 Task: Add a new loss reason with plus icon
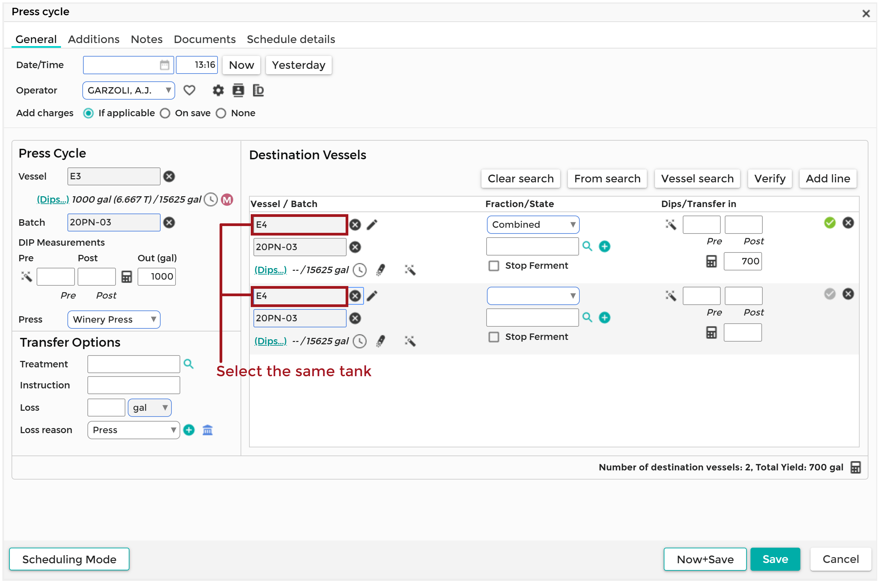point(189,430)
